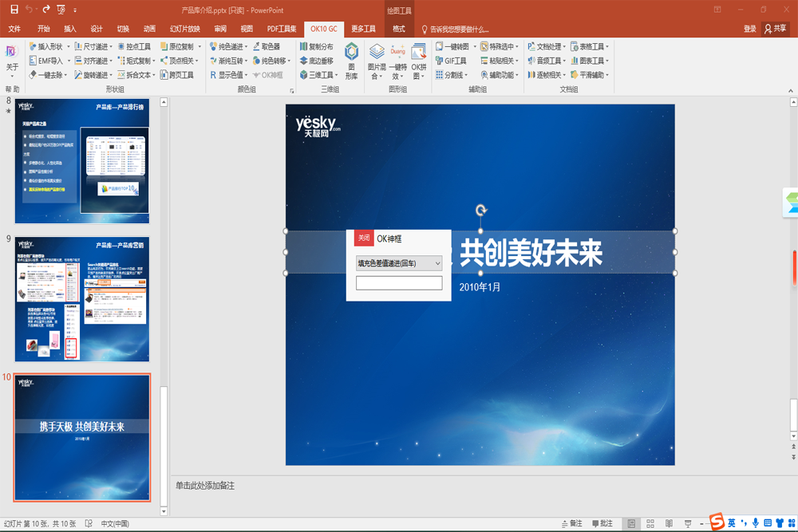Open the 图形库 shape library
This screenshot has width=798, height=532.
(351, 61)
